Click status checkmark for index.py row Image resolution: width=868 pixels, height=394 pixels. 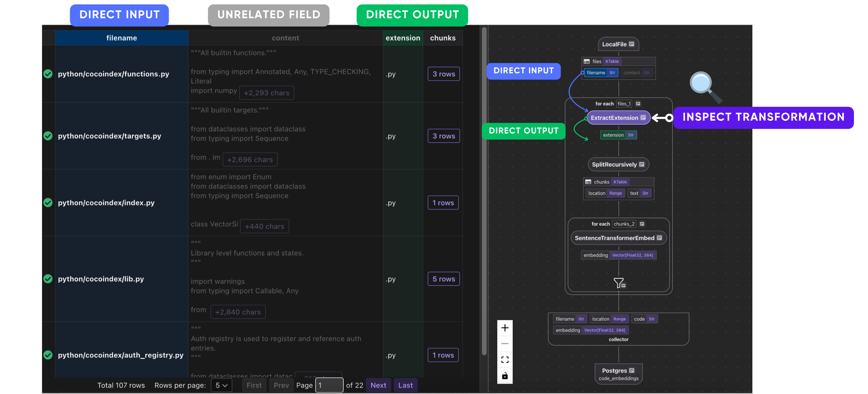pyautogui.click(x=48, y=203)
